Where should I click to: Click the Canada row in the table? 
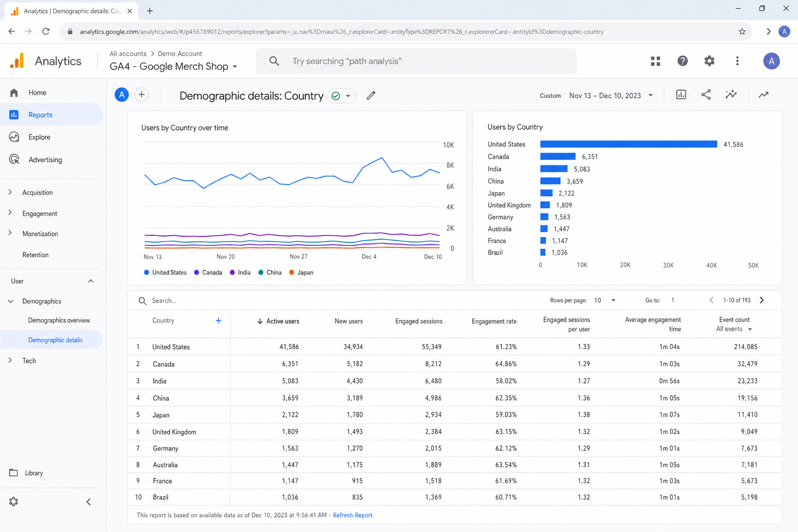click(455, 364)
